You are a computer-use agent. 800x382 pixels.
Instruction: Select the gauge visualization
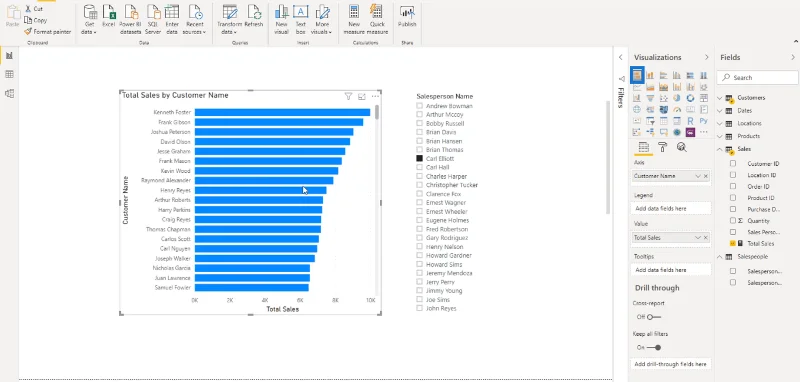677,109
